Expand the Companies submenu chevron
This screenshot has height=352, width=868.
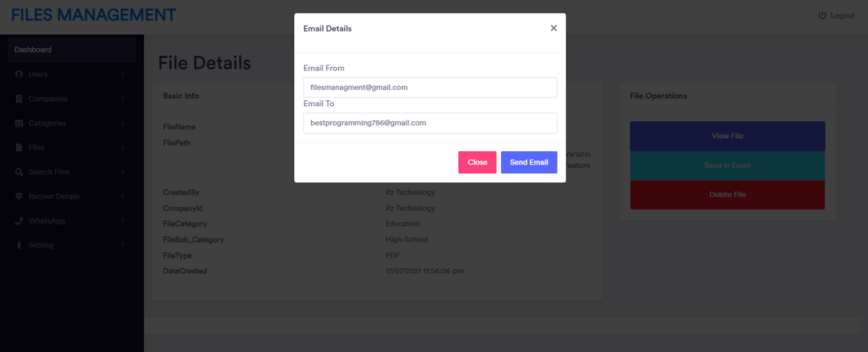(122, 98)
